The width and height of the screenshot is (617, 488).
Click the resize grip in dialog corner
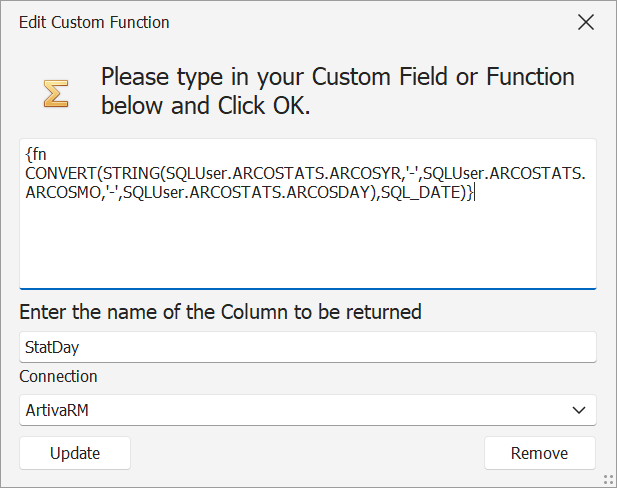pos(608,480)
